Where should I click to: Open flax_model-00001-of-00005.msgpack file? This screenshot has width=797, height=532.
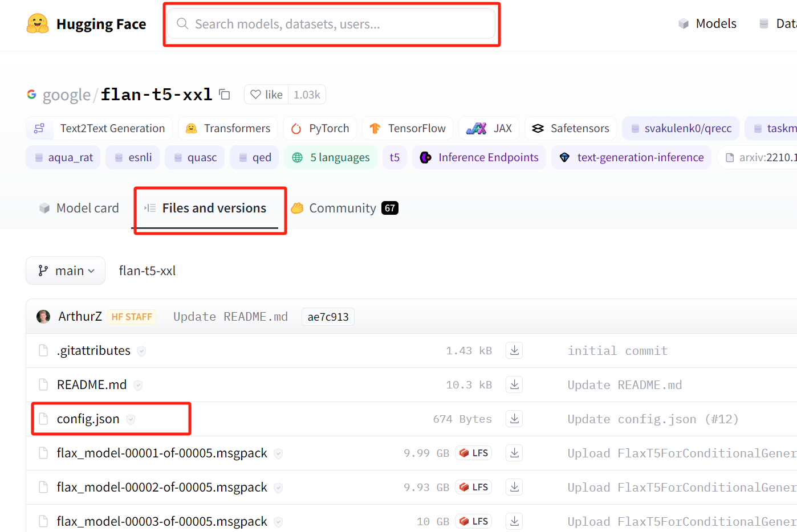[x=162, y=453]
